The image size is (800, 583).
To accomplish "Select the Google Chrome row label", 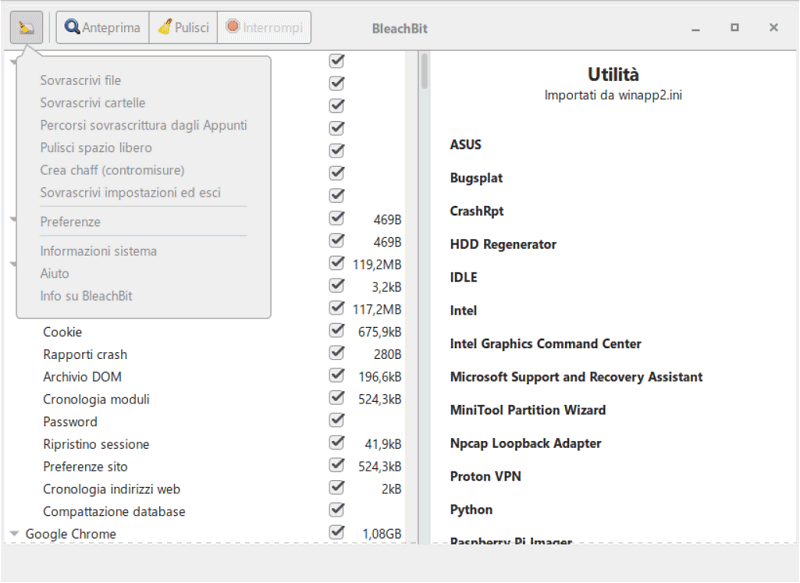I will (x=71, y=534).
